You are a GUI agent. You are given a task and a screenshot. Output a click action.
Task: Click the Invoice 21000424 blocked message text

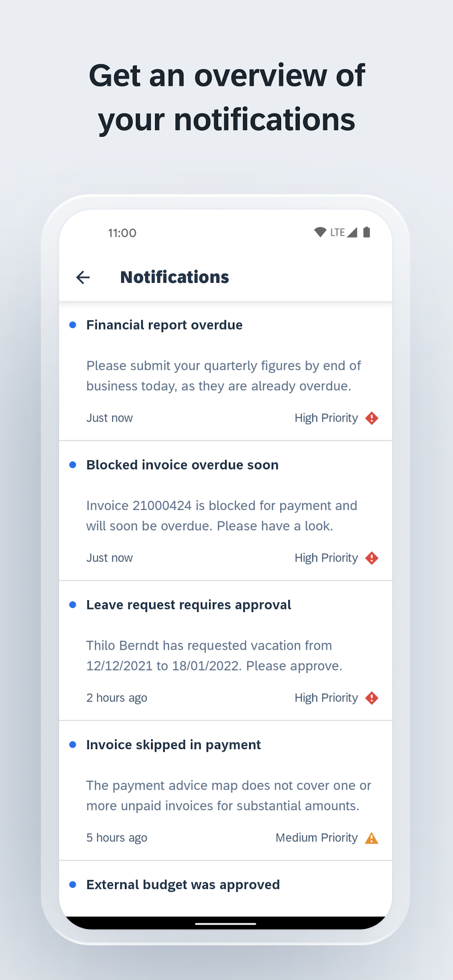(x=221, y=516)
